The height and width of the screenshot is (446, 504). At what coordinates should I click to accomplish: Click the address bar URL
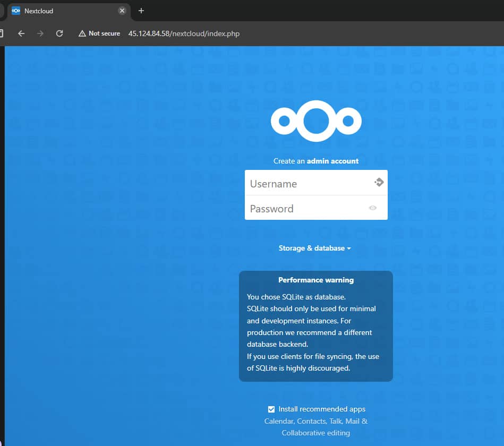tap(184, 33)
